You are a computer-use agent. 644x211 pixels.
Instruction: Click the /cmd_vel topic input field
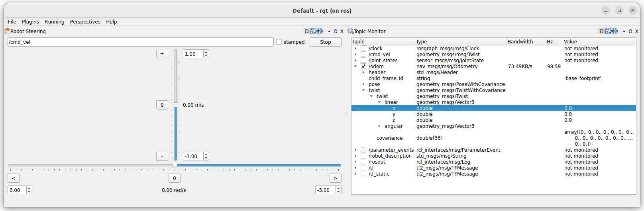(141, 42)
